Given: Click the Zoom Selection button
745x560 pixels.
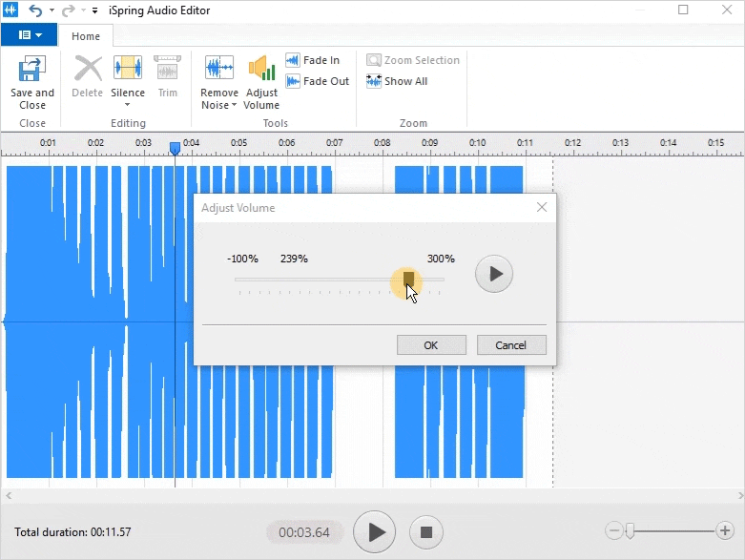Looking at the screenshot, I should 413,60.
